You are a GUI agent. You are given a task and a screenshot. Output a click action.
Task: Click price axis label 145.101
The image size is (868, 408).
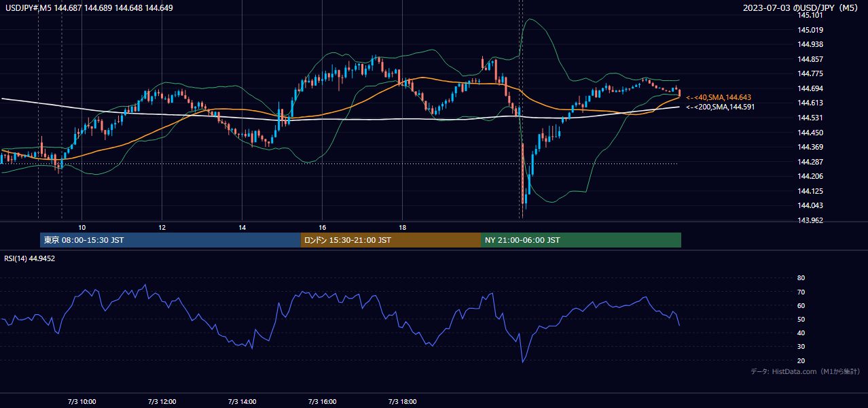810,15
